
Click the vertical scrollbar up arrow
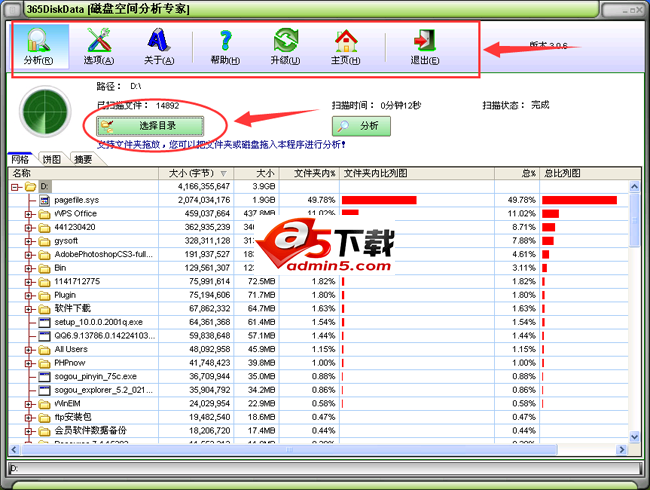634,187
